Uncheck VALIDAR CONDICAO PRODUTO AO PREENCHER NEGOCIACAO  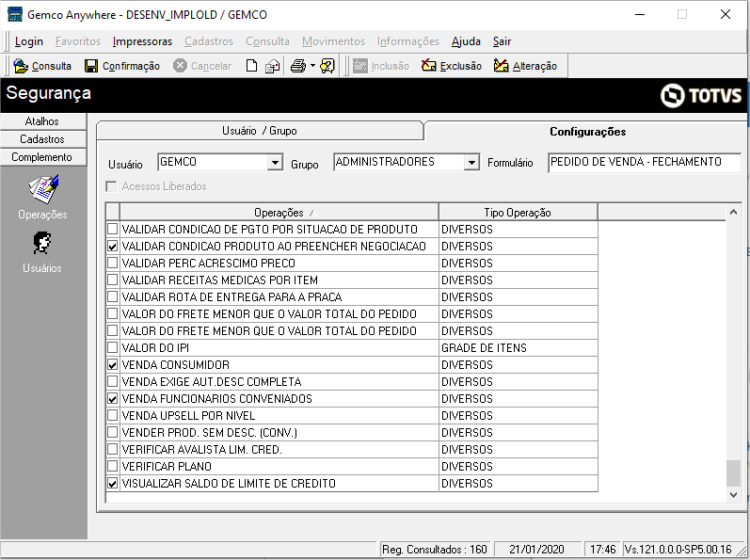[112, 247]
